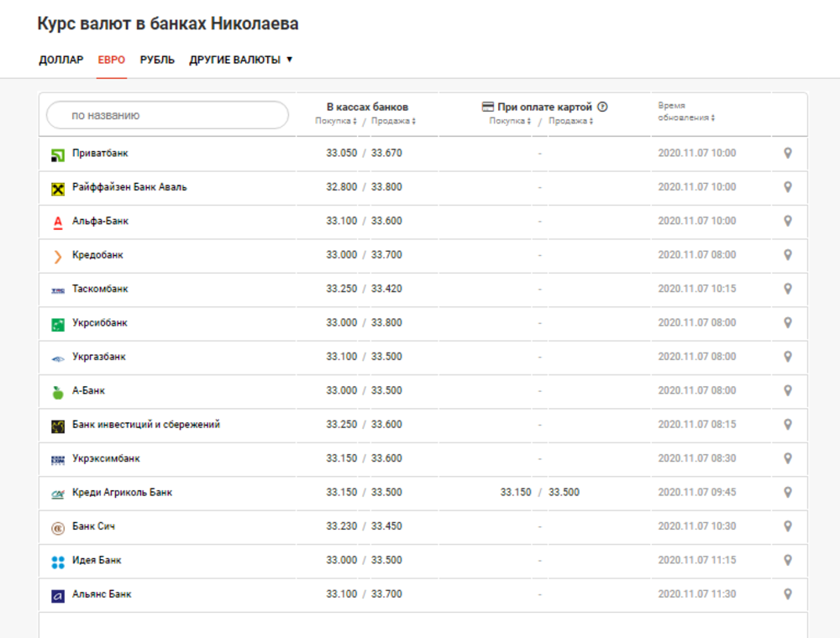
Task: Open the Укргазбанк map marker
Action: point(788,357)
